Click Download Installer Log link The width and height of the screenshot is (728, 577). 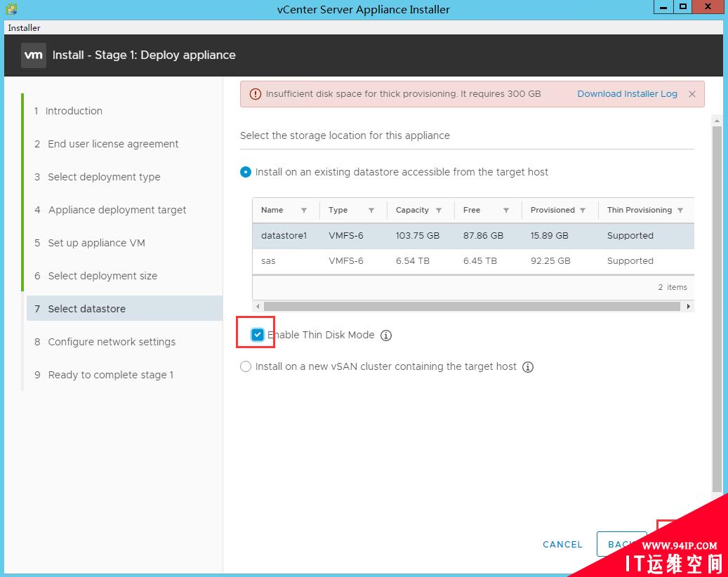[627, 94]
